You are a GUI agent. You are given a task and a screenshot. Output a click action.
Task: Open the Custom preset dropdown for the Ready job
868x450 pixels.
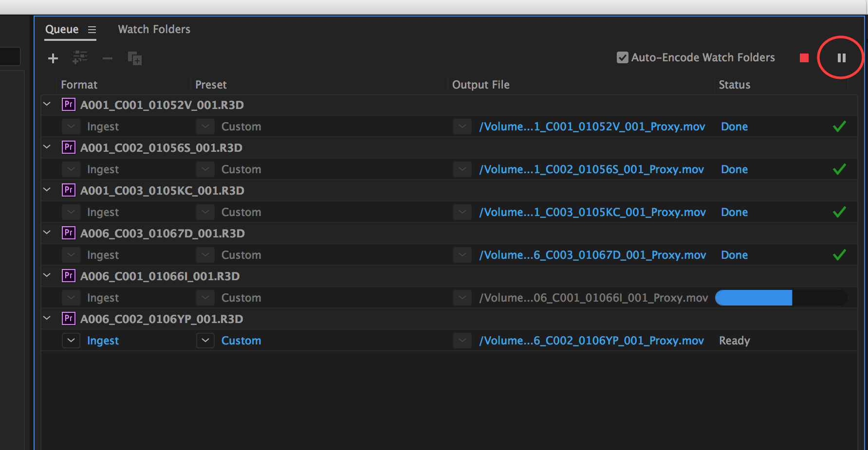205,340
